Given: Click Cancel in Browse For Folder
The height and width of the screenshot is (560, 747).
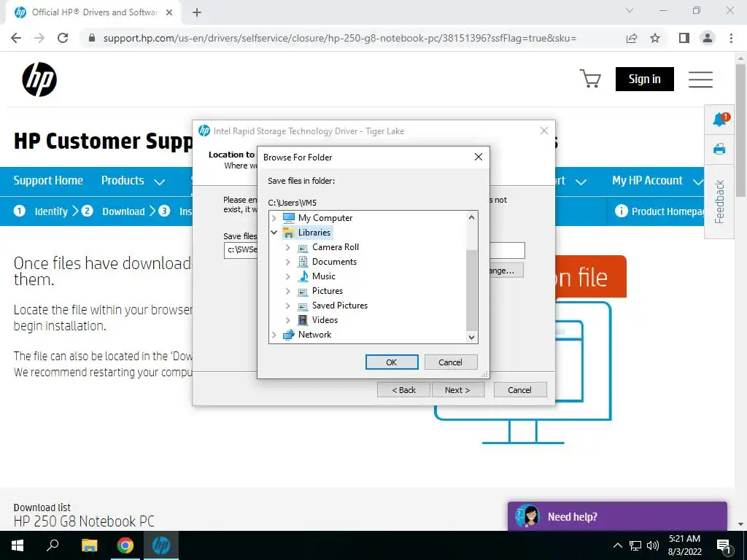Looking at the screenshot, I should click(450, 362).
